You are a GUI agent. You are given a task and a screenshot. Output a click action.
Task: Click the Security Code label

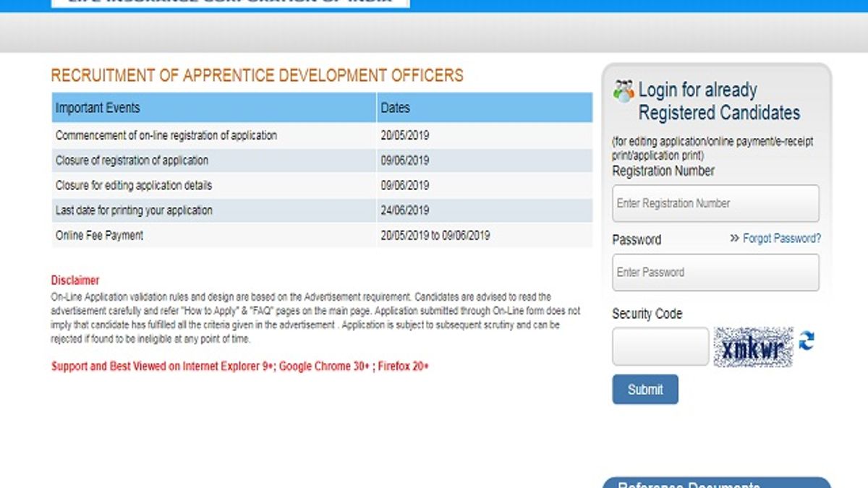(x=647, y=314)
